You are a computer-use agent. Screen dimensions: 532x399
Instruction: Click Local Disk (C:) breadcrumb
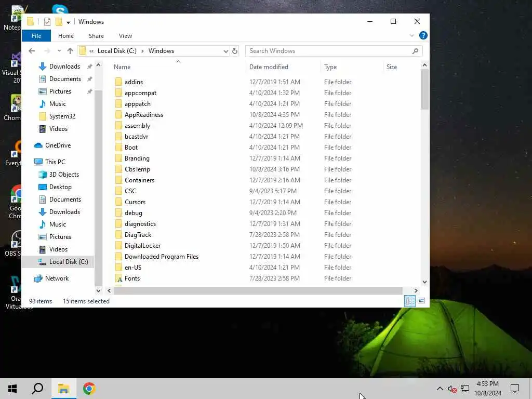click(117, 51)
